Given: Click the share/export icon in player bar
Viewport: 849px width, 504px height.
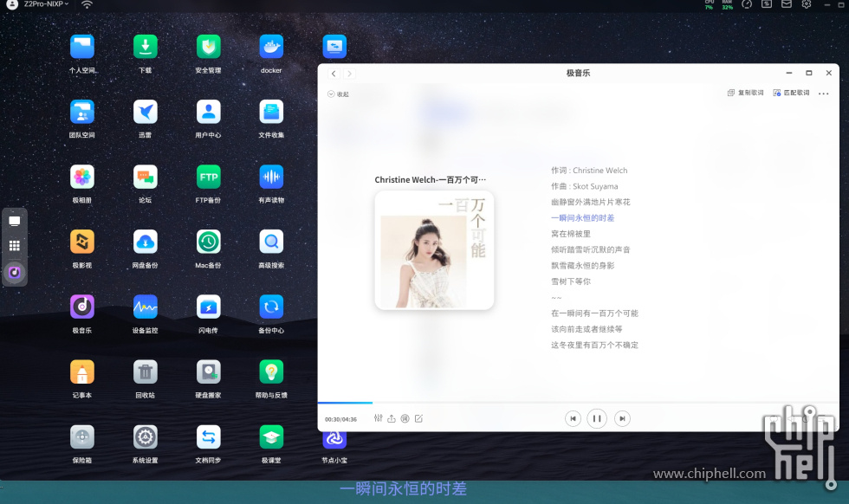Looking at the screenshot, I should click(392, 418).
